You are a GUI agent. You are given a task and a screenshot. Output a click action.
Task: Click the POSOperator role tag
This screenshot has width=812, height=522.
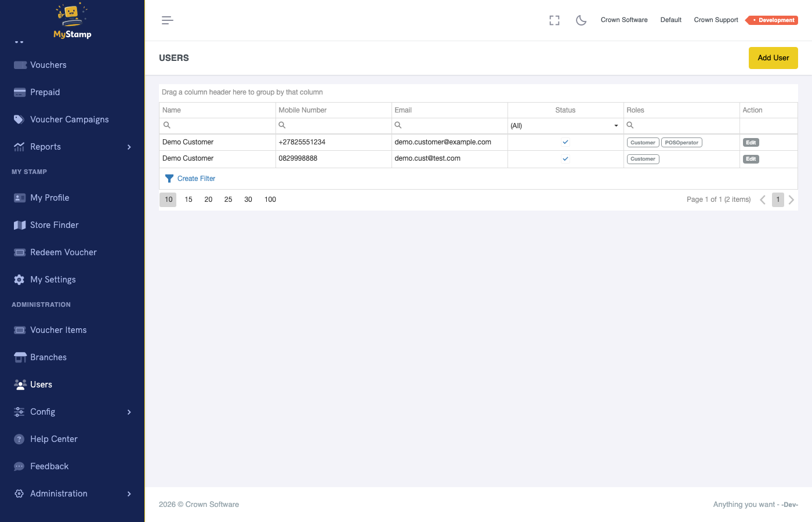681,143
